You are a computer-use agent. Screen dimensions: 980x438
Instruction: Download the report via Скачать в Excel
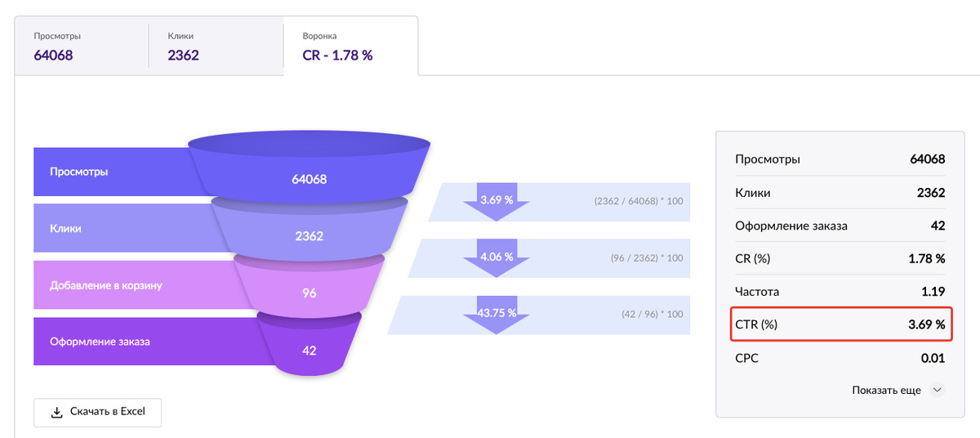click(98, 412)
